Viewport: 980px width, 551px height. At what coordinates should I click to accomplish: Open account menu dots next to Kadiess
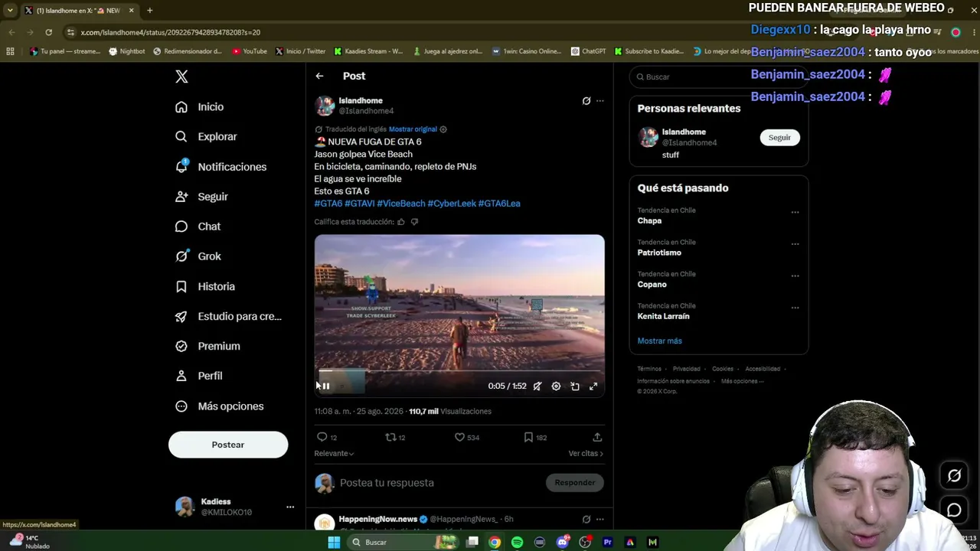point(290,507)
